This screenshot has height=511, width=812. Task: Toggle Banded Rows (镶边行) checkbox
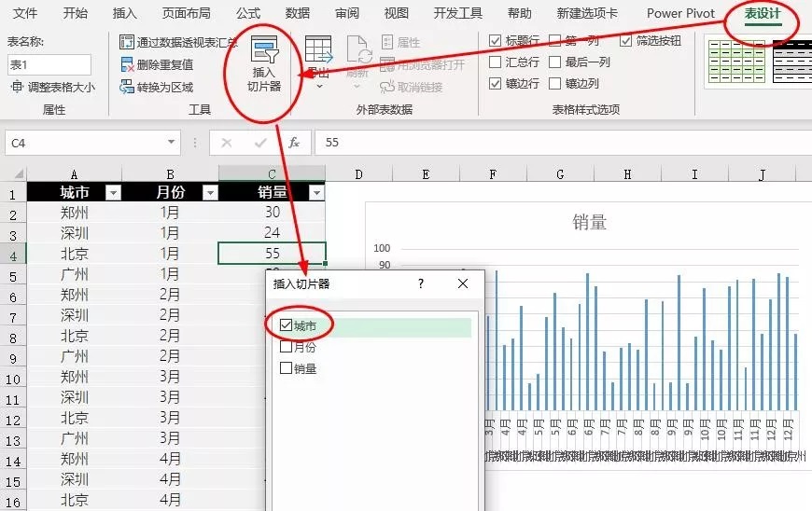tap(495, 83)
